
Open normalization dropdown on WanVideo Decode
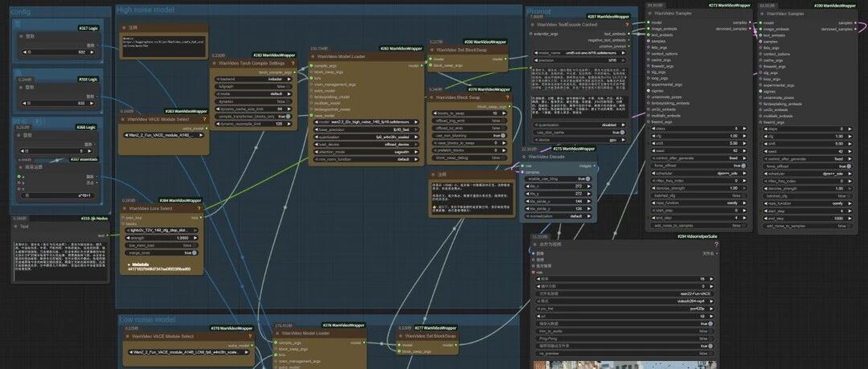pos(558,216)
